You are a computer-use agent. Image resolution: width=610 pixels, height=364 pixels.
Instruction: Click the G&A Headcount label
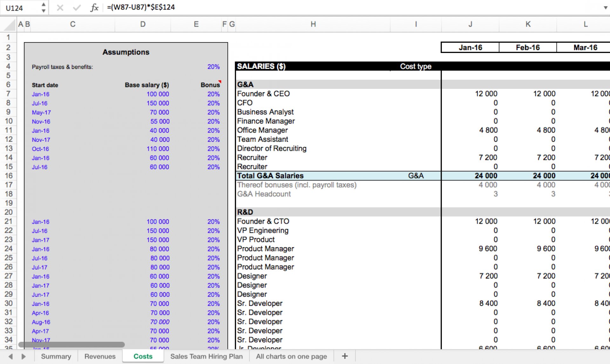pyautogui.click(x=264, y=194)
